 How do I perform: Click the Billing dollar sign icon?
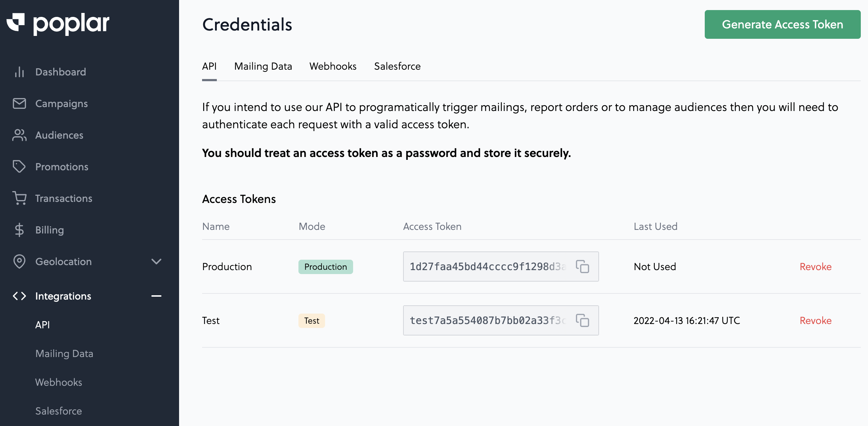(x=19, y=230)
